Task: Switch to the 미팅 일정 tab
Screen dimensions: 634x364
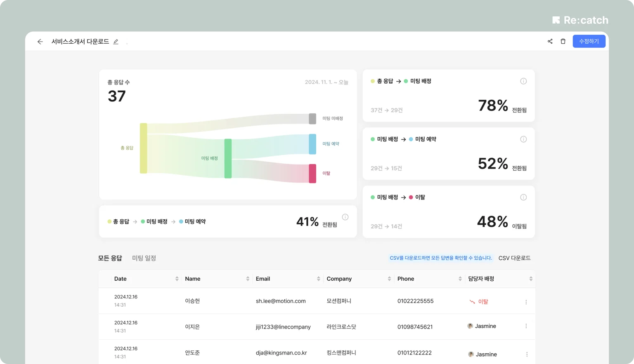Action: pyautogui.click(x=144, y=258)
